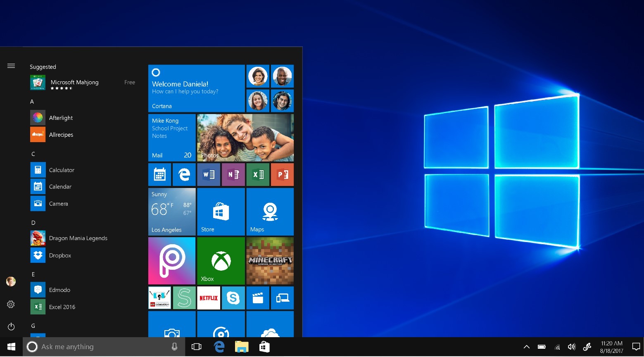Image resolution: width=644 pixels, height=357 pixels.
Task: Jump to letter E section header
Action: 33,274
